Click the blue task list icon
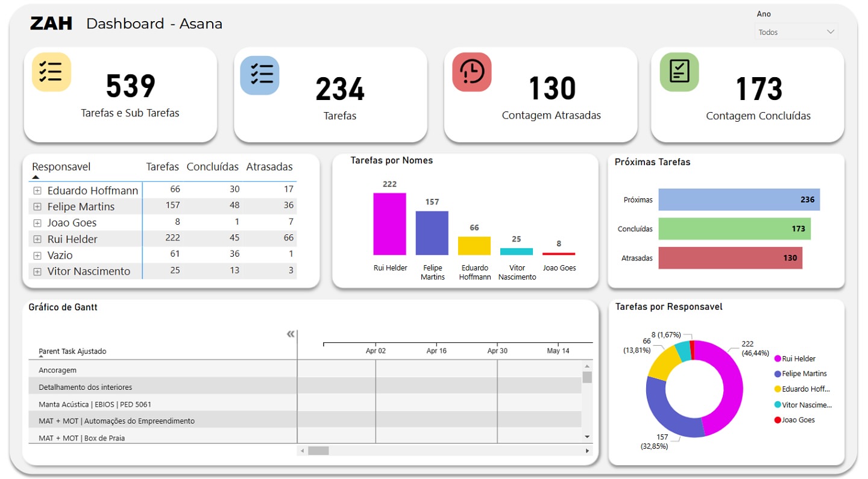868x479 pixels. pyautogui.click(x=260, y=75)
